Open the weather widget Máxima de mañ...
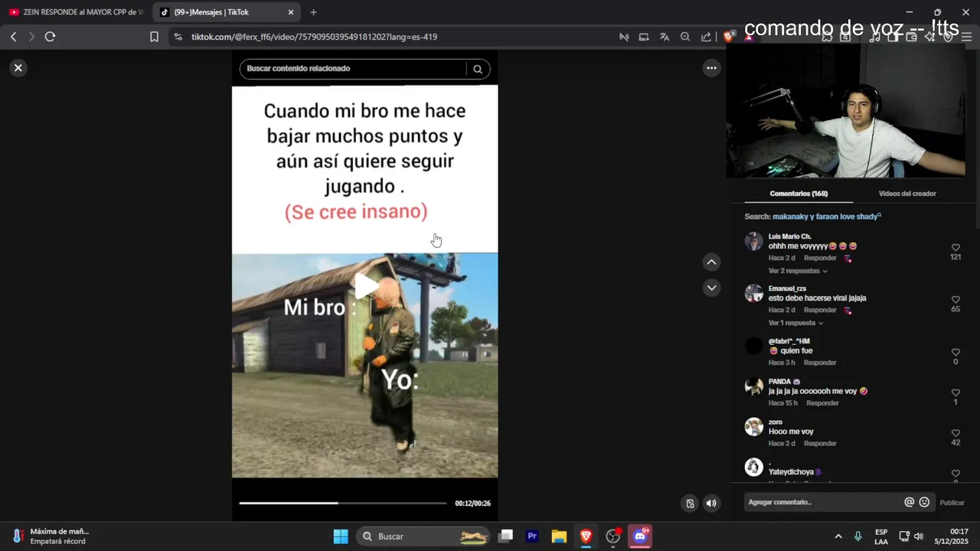Viewport: 980px width, 551px height. 51,536
